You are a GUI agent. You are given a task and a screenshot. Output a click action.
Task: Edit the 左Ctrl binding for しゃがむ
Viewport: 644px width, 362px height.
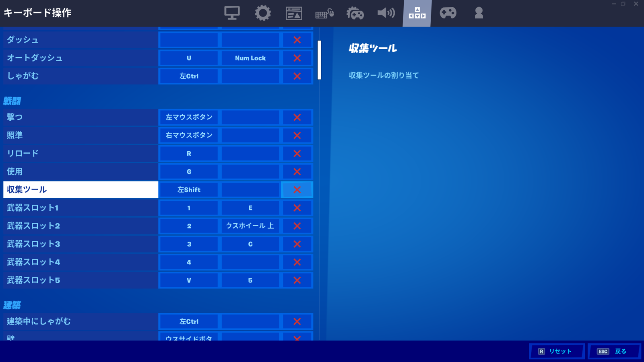coord(189,76)
